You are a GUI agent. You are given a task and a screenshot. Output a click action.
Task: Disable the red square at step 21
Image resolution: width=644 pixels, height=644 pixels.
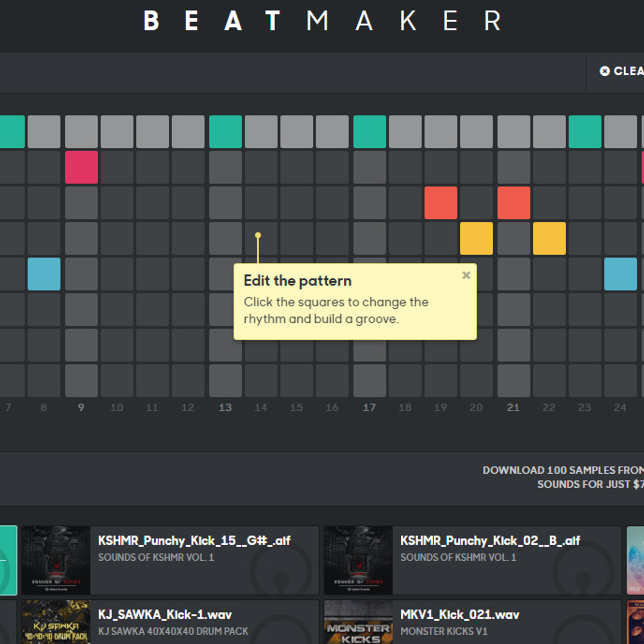pyautogui.click(x=514, y=202)
